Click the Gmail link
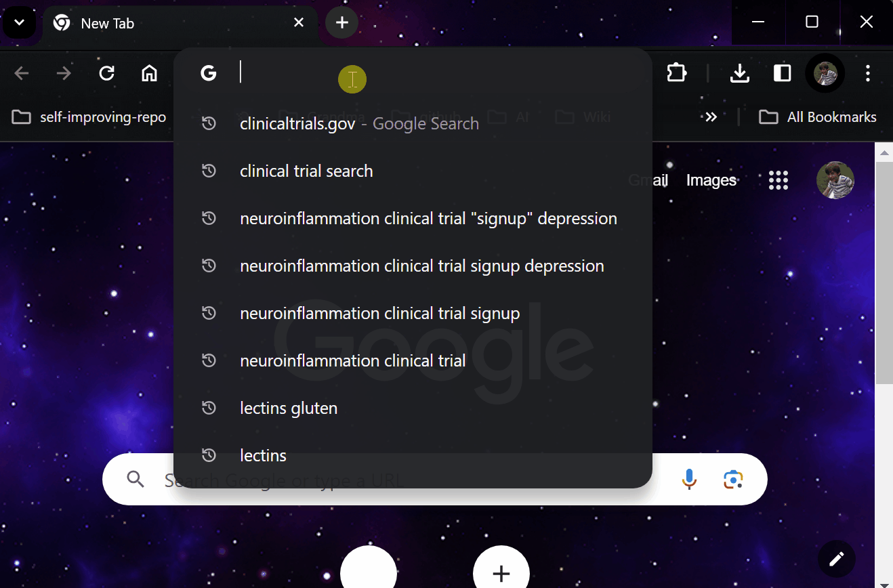Image resolution: width=893 pixels, height=588 pixels. (648, 180)
